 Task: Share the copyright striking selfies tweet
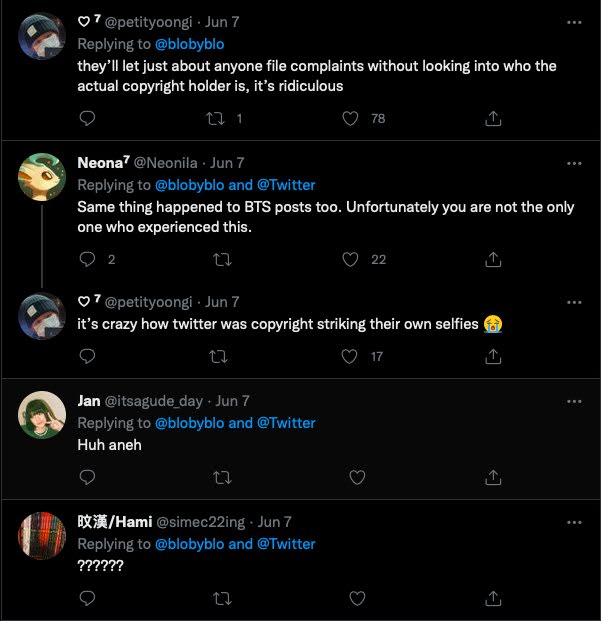(493, 356)
